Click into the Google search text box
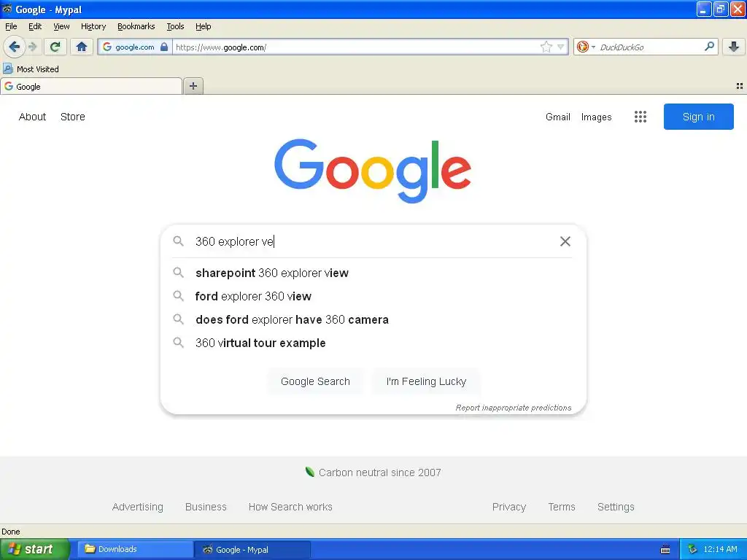Viewport: 747px width, 560px height. (x=374, y=241)
